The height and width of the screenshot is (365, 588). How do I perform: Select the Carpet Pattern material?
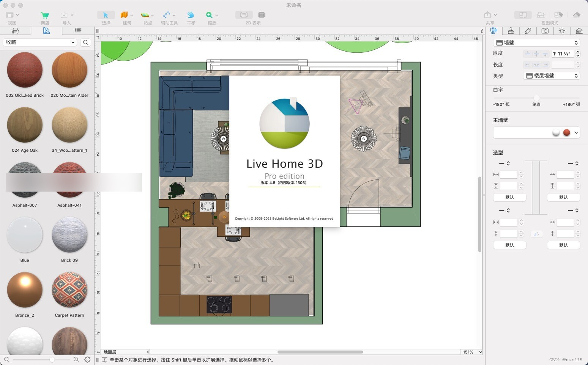69,290
